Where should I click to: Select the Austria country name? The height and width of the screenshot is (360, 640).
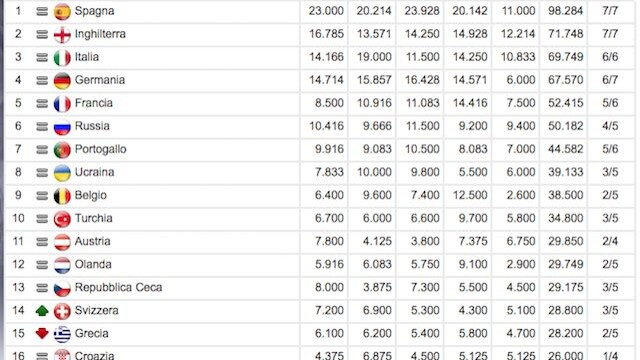(93, 242)
